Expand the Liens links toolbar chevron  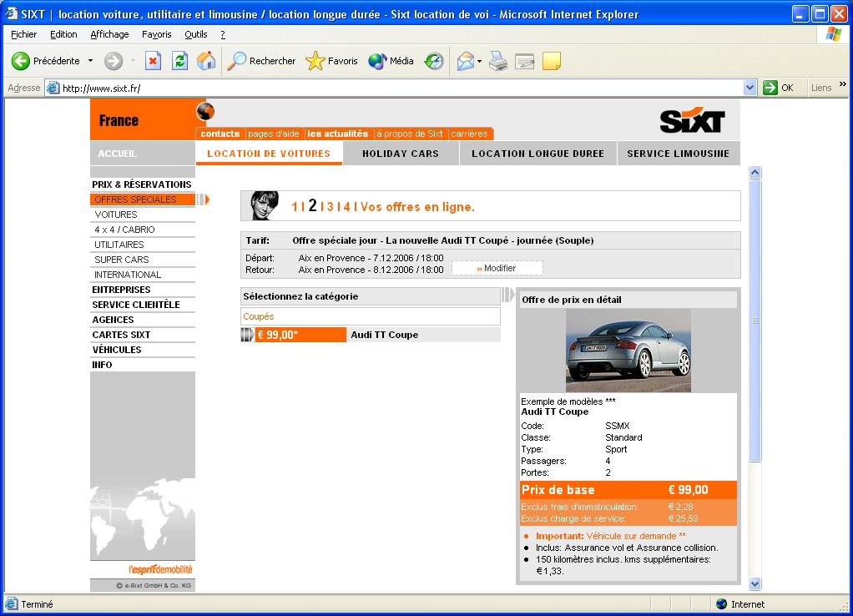point(842,84)
